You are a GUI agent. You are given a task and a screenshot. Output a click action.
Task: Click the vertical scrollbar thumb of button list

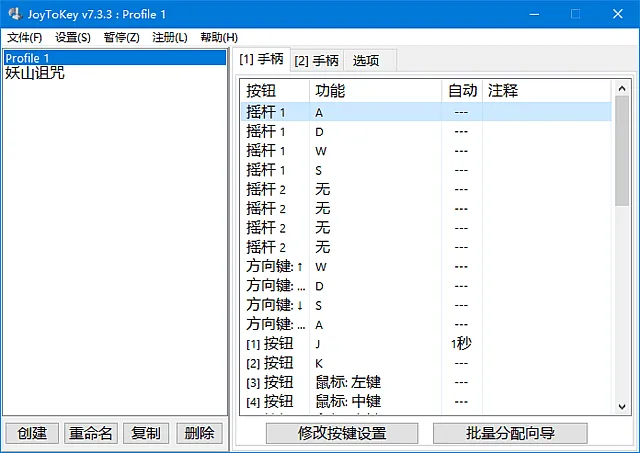(622, 151)
